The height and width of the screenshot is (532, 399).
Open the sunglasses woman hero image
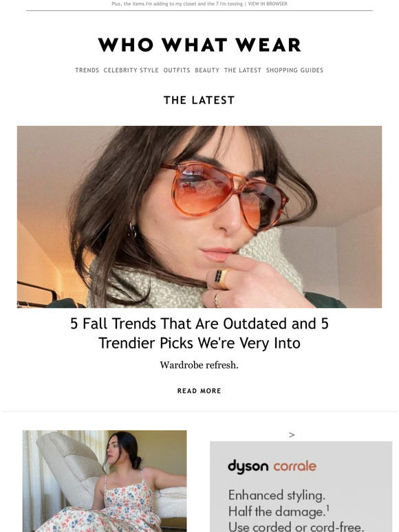pos(199,217)
